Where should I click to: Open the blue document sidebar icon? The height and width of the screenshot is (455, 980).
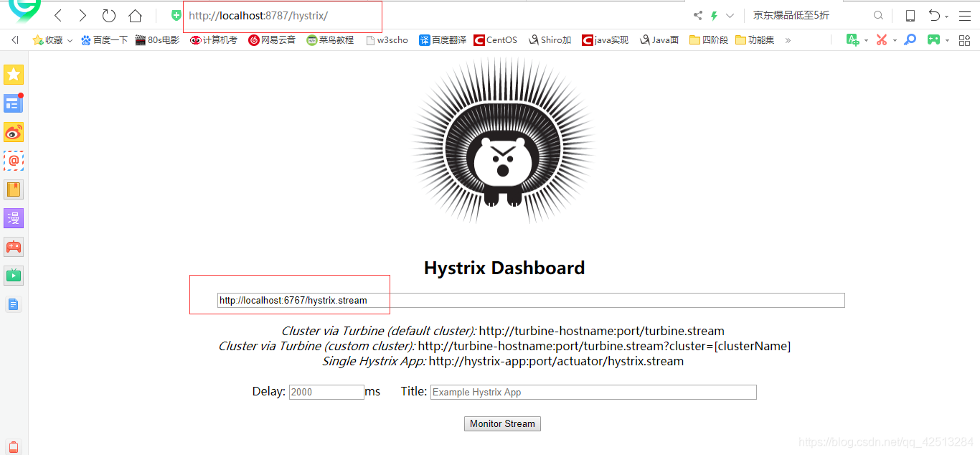(14, 305)
